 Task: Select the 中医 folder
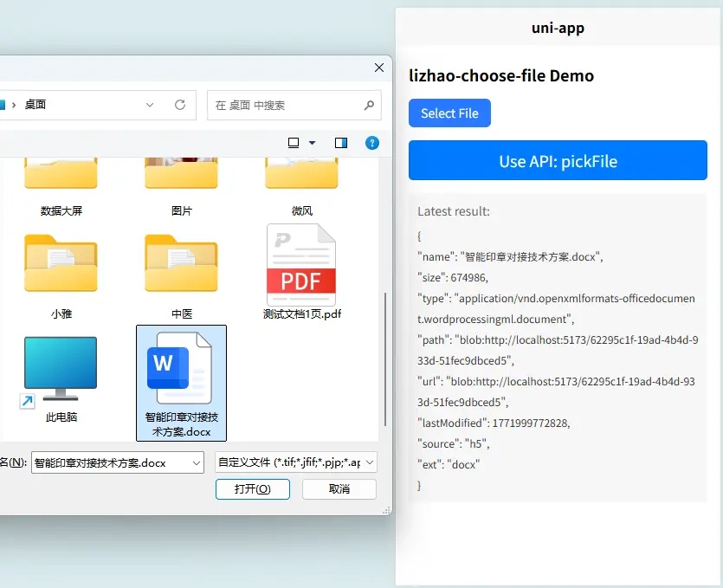coord(181,265)
